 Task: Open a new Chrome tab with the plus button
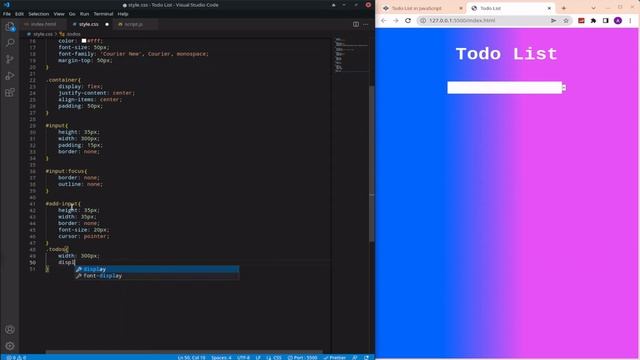tap(564, 8)
